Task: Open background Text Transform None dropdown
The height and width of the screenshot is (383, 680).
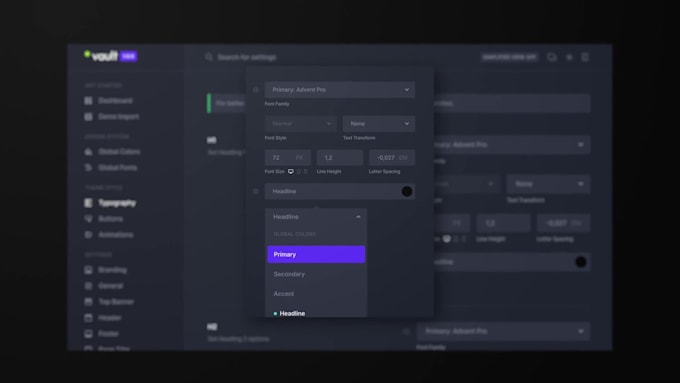Action: [548, 184]
